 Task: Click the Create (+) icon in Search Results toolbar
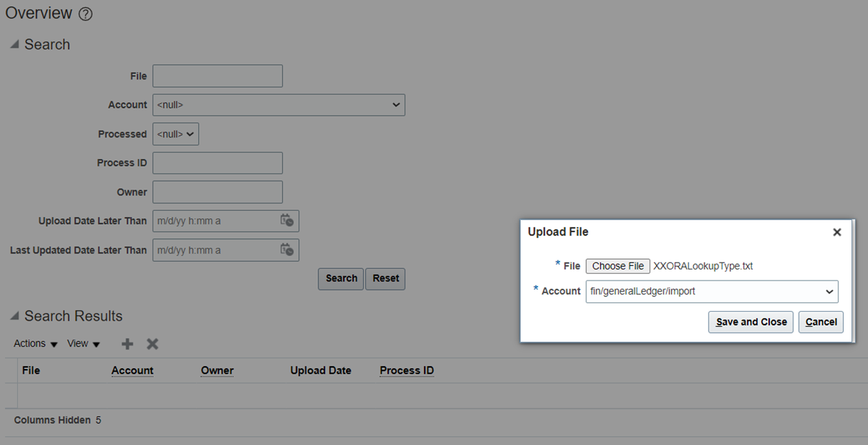[127, 343]
